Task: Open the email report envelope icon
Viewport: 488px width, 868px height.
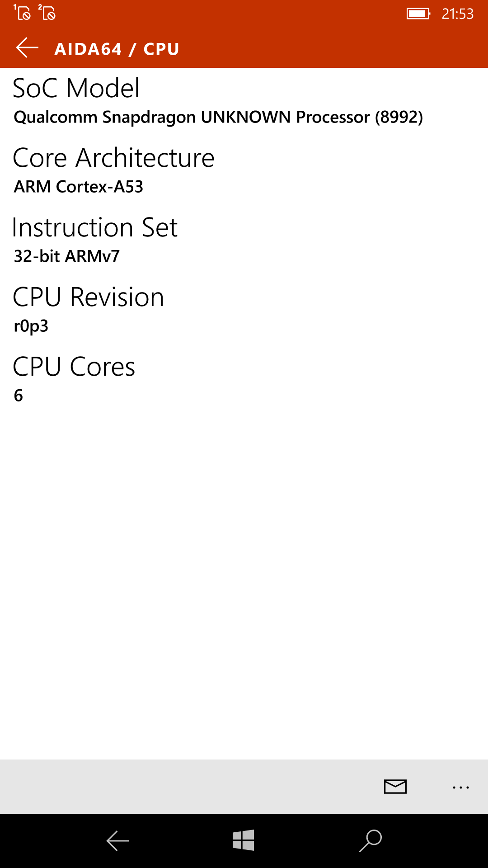Action: (x=395, y=787)
